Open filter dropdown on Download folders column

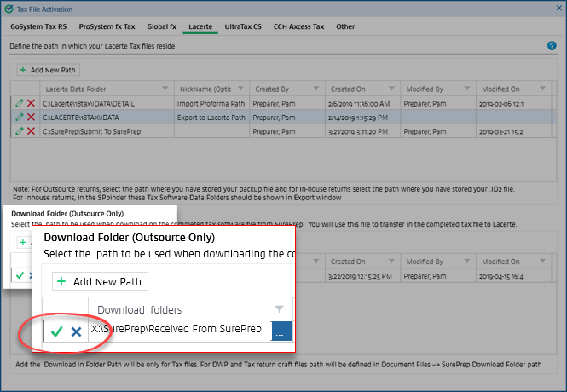point(279,309)
